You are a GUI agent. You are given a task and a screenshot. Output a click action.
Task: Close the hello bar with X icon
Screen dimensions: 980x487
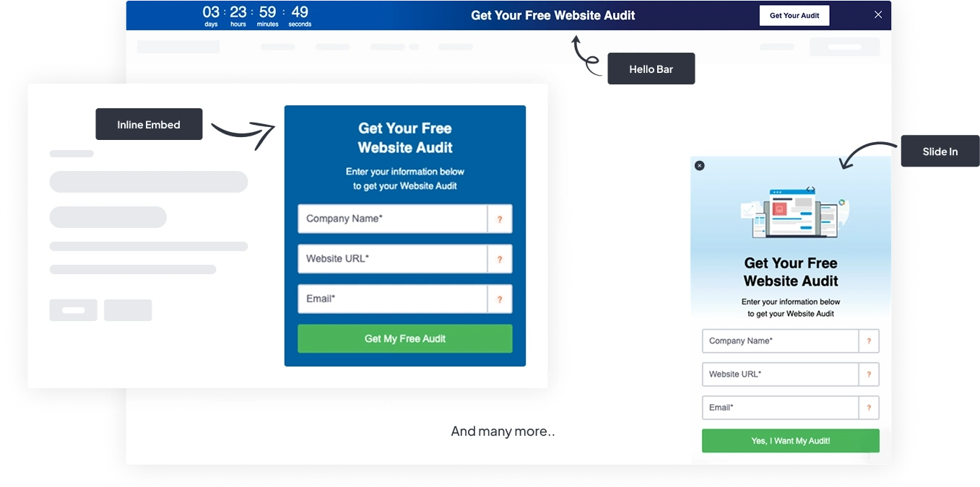tap(878, 15)
